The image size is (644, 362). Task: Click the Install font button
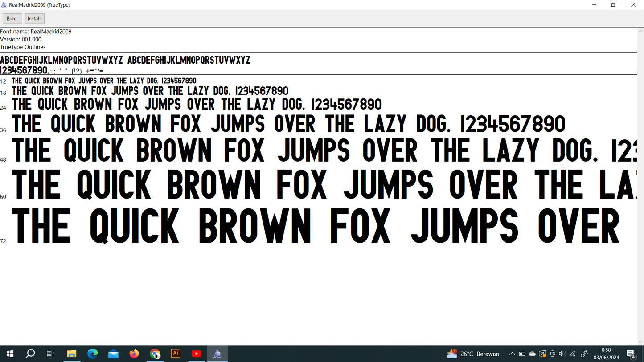pos(34,19)
